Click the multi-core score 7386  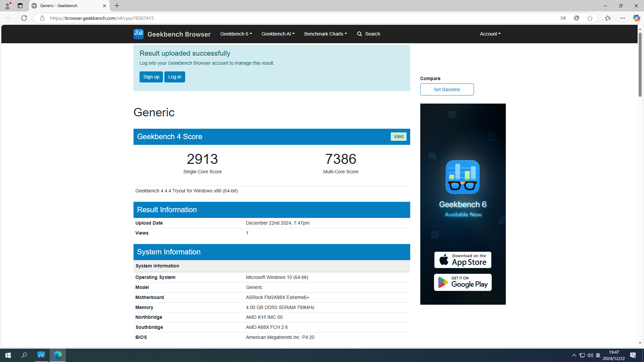(x=341, y=159)
